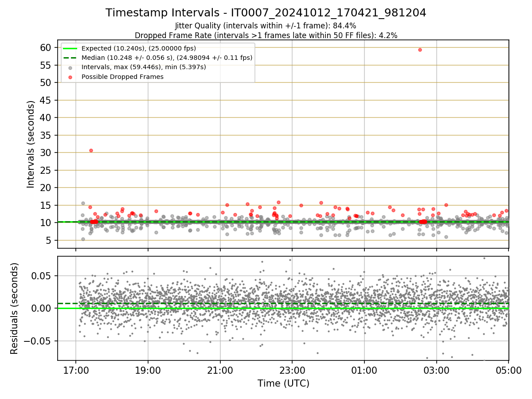Click the 35 tick on the intervals axis
Image resolution: width=532 pixels, height=399 pixels.
point(47,135)
